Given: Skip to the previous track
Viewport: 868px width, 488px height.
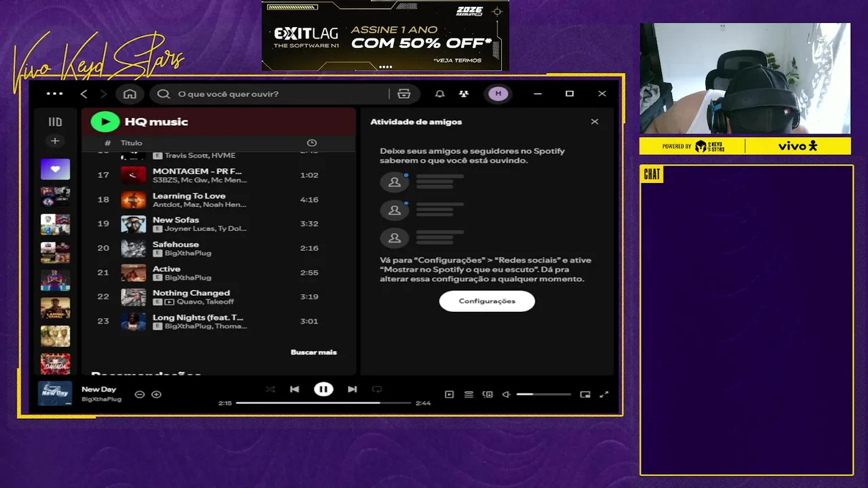Looking at the screenshot, I should [x=294, y=389].
